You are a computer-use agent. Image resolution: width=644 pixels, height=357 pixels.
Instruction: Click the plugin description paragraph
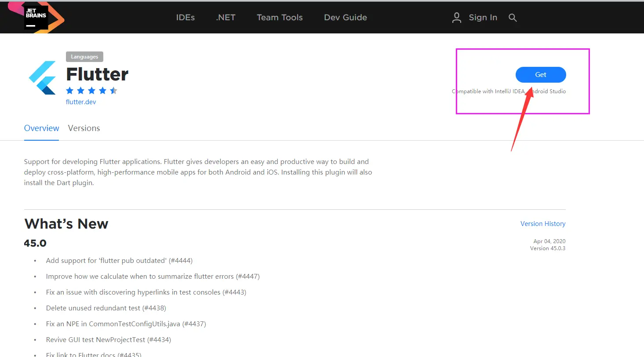(198, 172)
